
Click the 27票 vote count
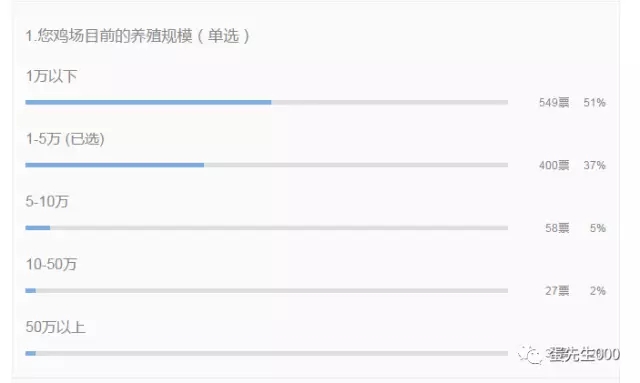coord(557,291)
